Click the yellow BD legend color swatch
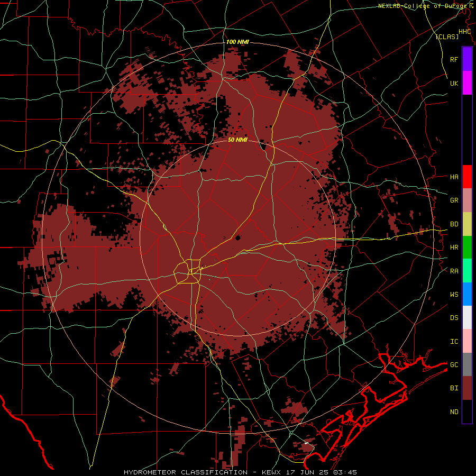 [x=467, y=224]
